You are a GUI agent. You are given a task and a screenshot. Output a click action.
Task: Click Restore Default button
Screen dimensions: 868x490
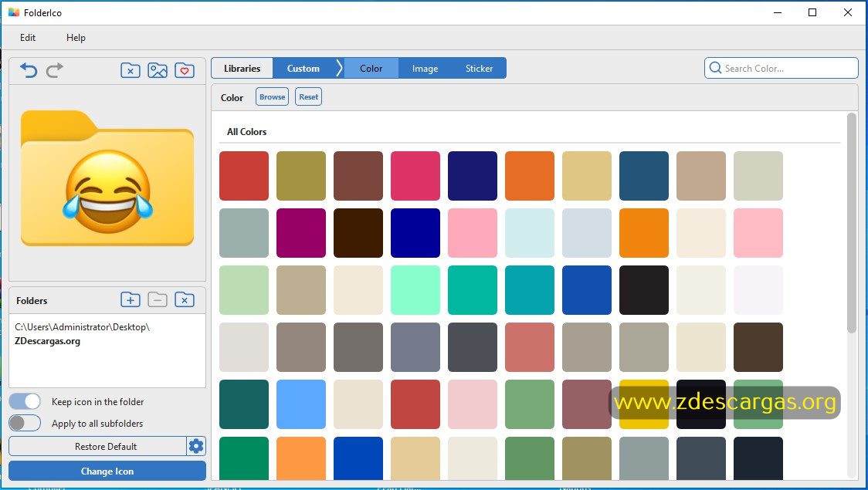coord(98,446)
